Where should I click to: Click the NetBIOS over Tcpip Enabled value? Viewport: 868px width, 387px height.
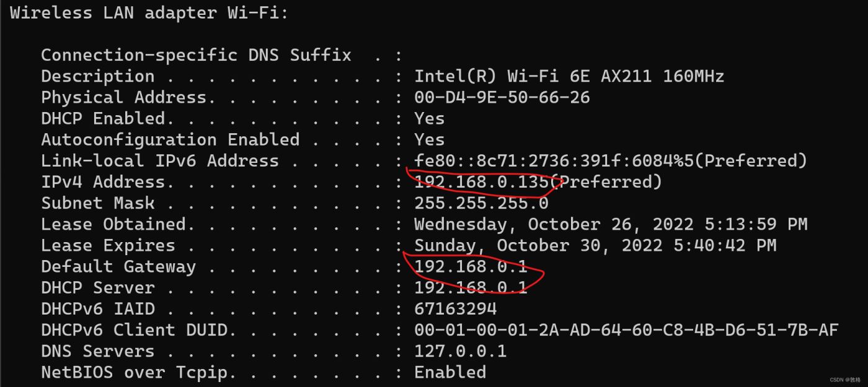click(x=450, y=372)
